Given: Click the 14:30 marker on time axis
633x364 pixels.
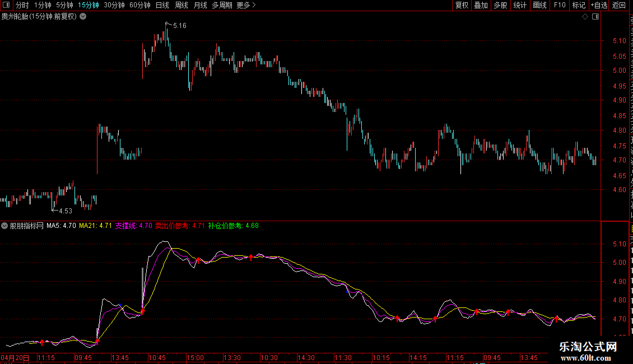Looking at the screenshot, I should [306, 357].
